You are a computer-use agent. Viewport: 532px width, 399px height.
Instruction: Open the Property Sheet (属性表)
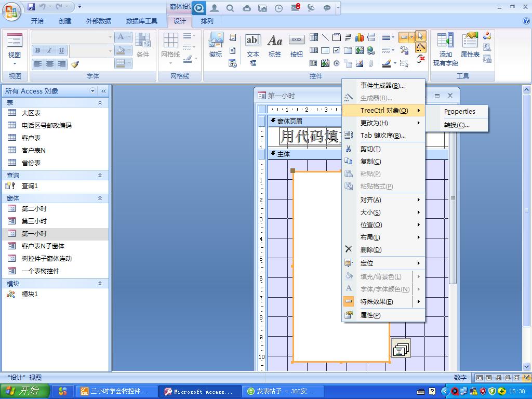tap(470, 46)
